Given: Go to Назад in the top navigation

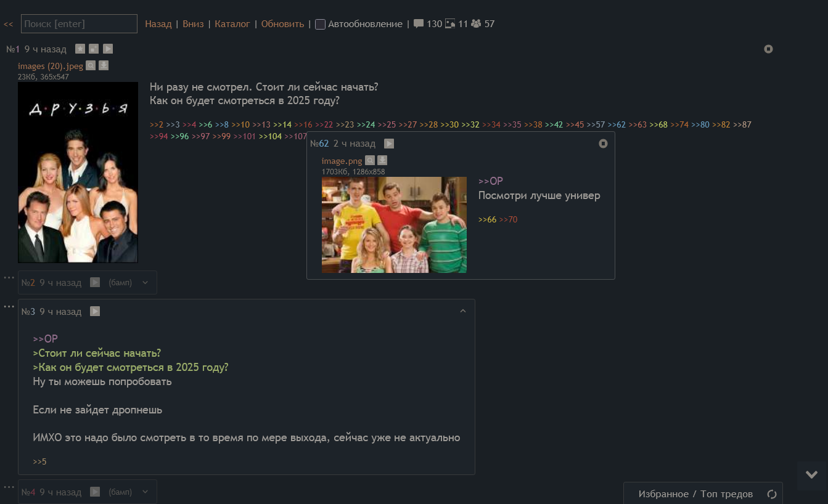Looking at the screenshot, I should (158, 24).
